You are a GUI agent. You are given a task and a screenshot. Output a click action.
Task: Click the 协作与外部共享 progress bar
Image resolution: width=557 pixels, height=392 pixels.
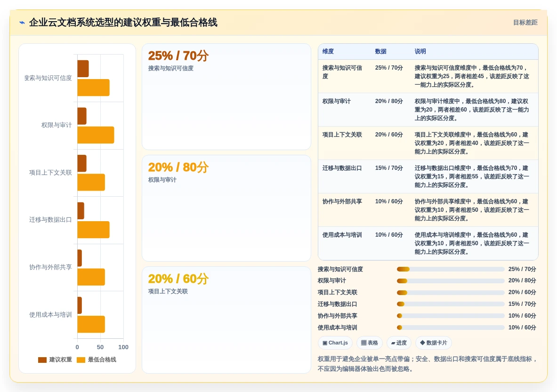pyautogui.click(x=451, y=316)
